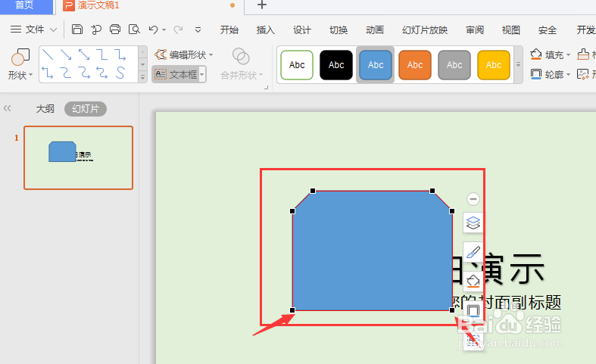Click the floating collapse minus button
The height and width of the screenshot is (364, 596).
tap(473, 199)
